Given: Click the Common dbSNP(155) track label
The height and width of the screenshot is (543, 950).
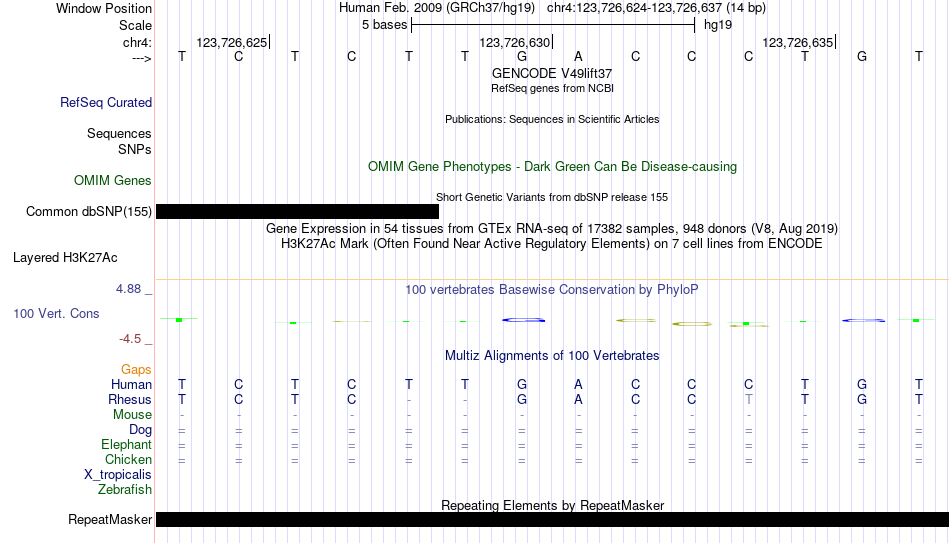Looking at the screenshot, I should point(89,212).
